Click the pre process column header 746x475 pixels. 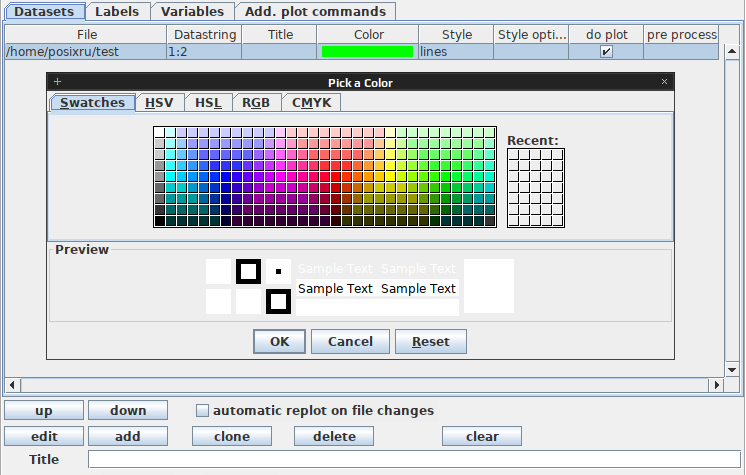click(681, 35)
